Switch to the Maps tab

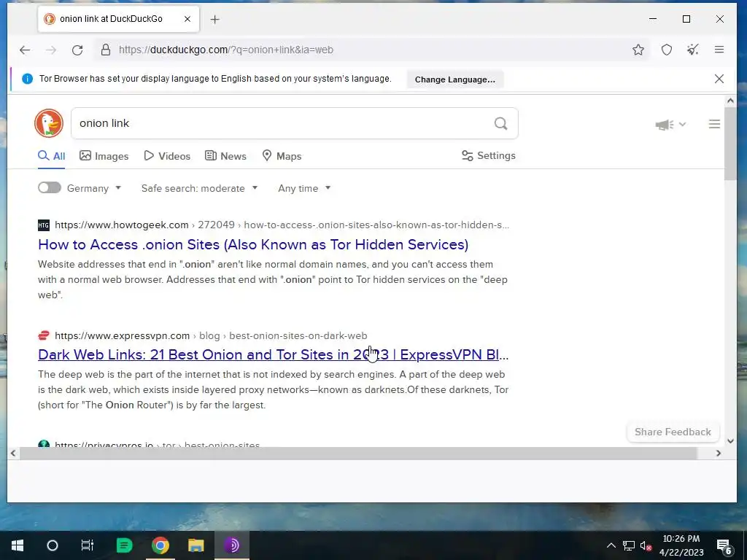coord(282,156)
